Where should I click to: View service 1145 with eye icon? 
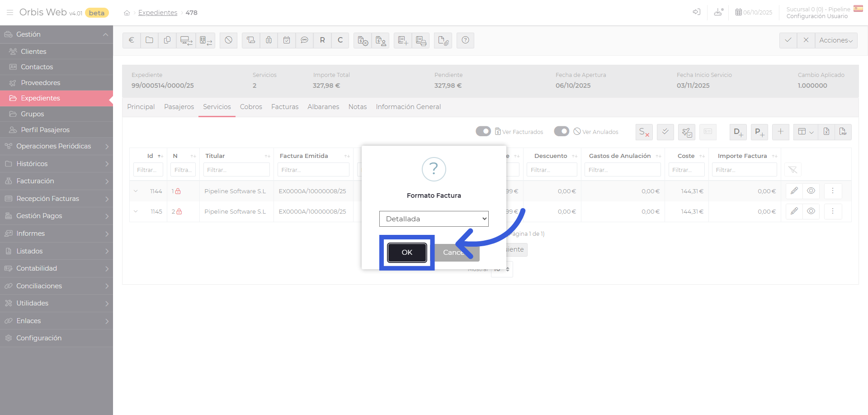[x=811, y=211]
